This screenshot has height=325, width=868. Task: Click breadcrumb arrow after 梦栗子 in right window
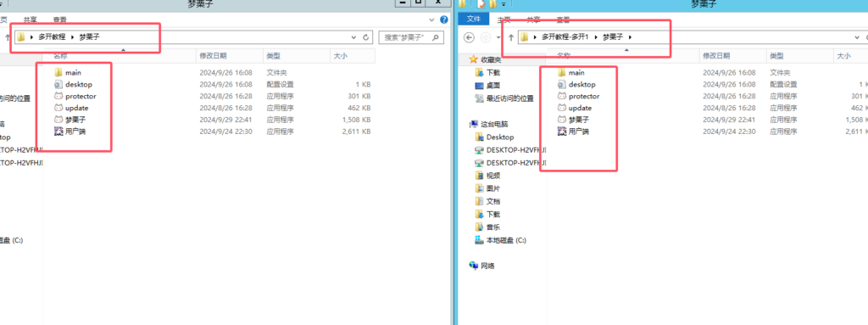pyautogui.click(x=630, y=37)
